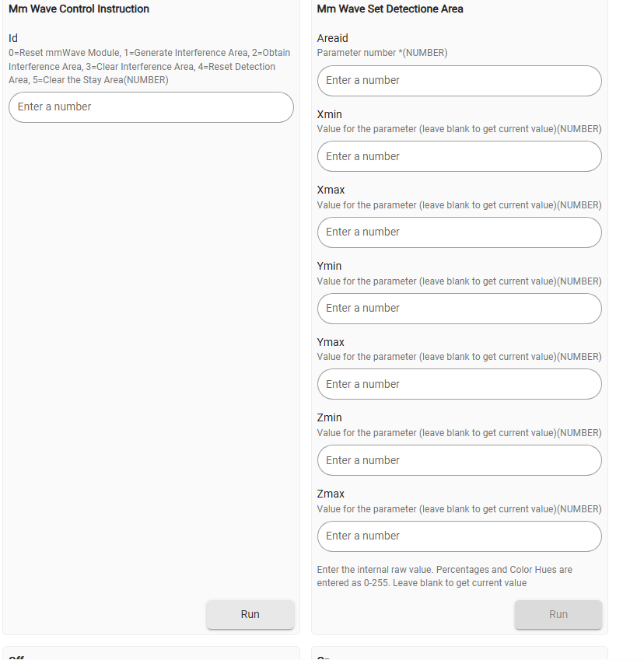
Task: Click the Zmin label text
Action: [330, 417]
